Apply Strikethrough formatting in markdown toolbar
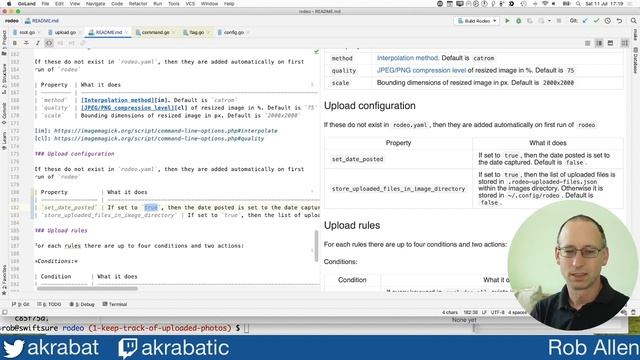The image size is (640, 360). pos(26,43)
